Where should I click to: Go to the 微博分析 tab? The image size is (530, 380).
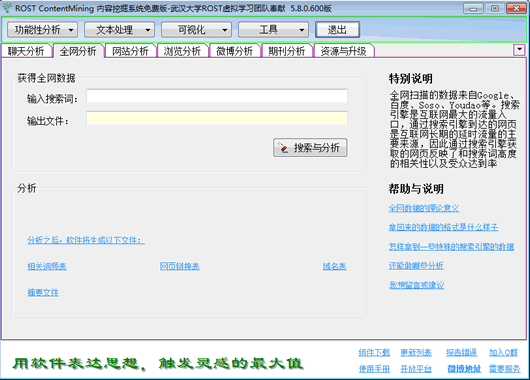(x=235, y=51)
